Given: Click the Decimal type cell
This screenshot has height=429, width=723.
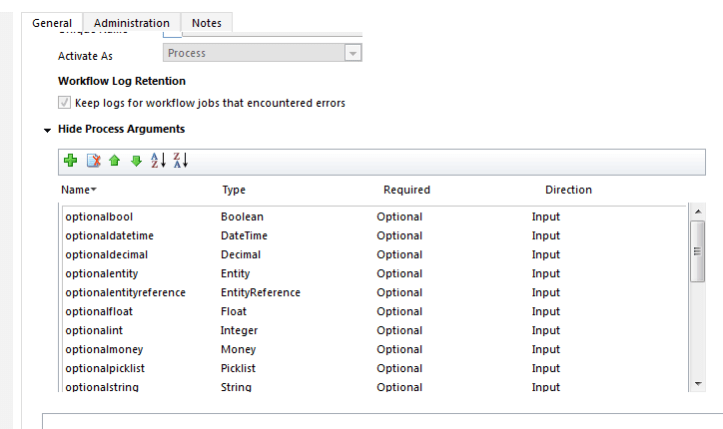Looking at the screenshot, I should (241, 255).
